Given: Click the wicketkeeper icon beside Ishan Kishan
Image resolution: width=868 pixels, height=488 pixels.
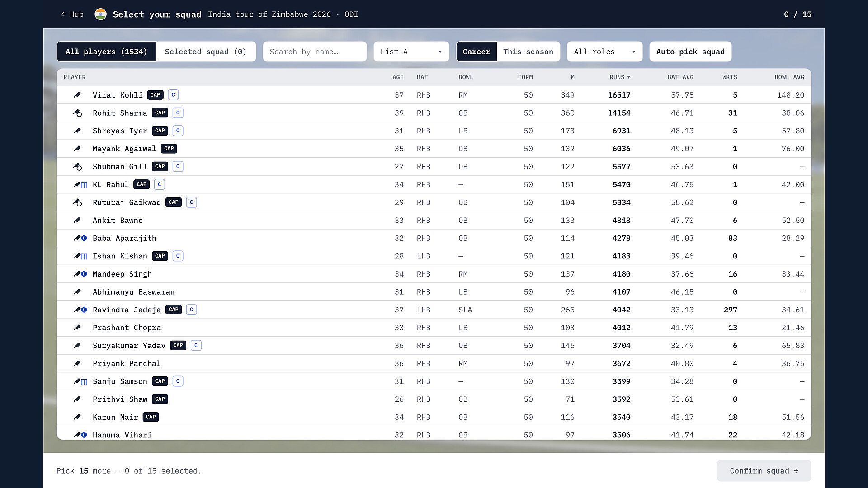Looking at the screenshot, I should (84, 256).
